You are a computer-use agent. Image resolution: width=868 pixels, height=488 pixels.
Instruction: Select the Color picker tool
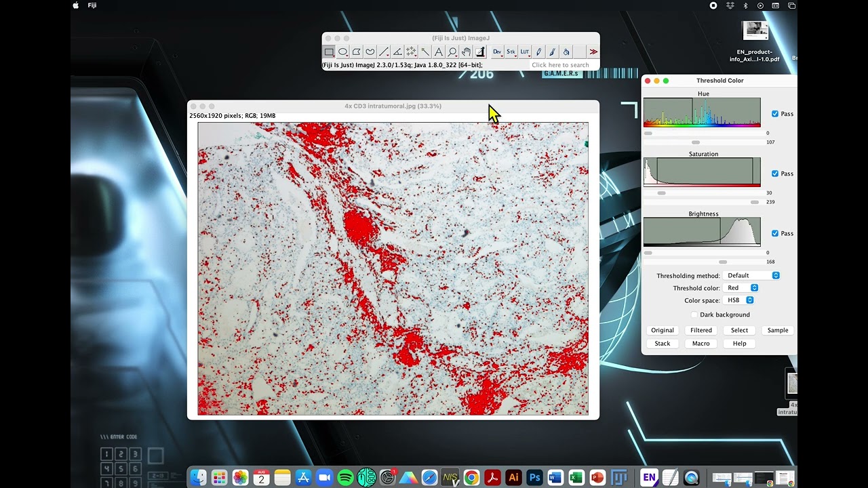(480, 52)
